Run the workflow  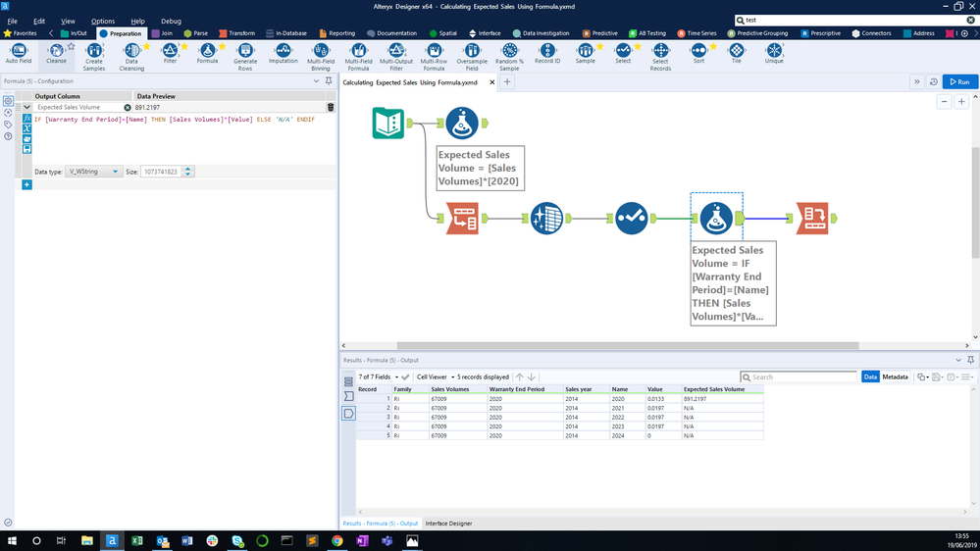coord(958,82)
